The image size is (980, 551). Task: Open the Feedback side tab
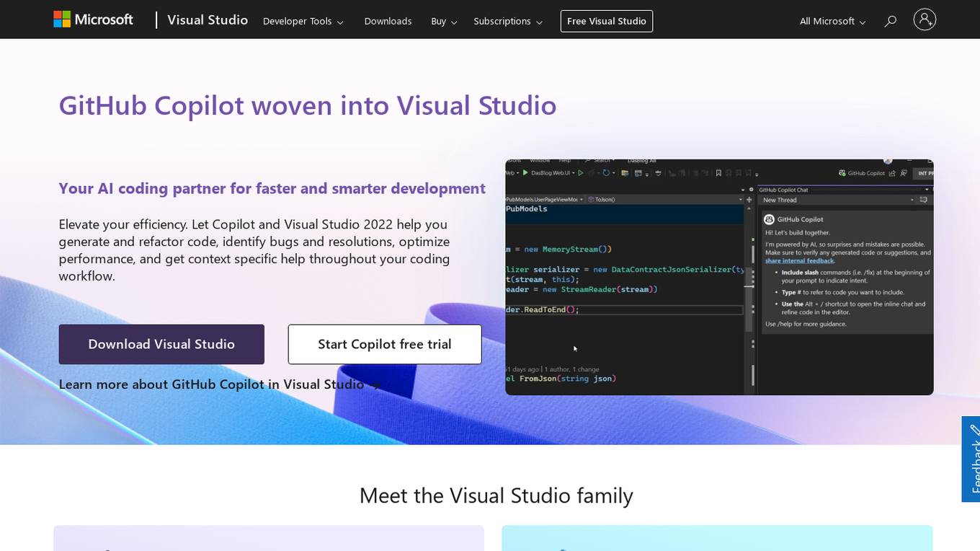coord(971,459)
